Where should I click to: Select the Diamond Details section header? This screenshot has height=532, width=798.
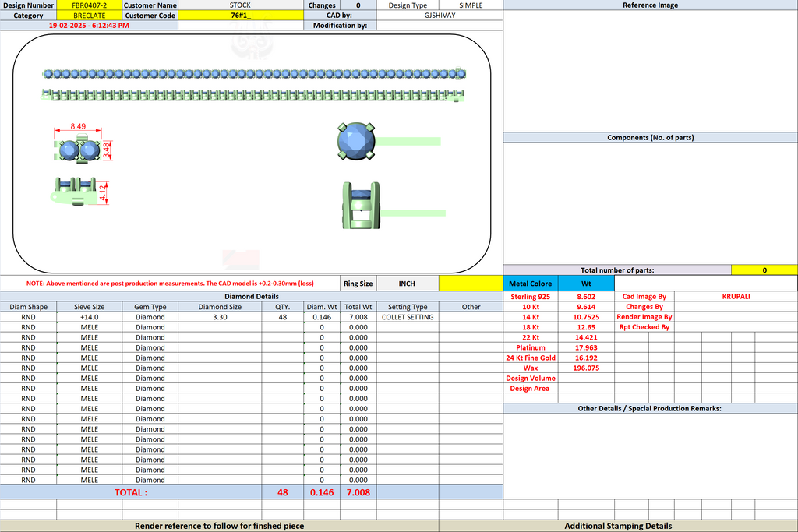(252, 296)
